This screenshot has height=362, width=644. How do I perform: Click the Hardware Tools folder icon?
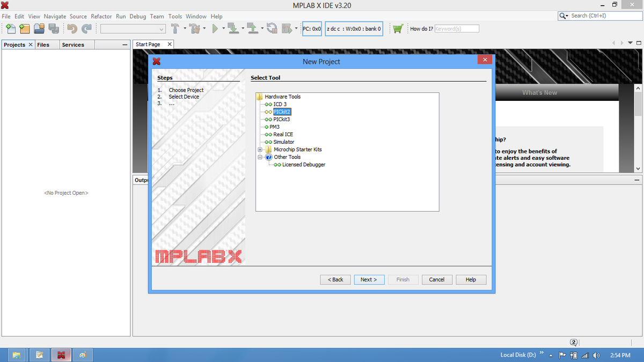[260, 97]
